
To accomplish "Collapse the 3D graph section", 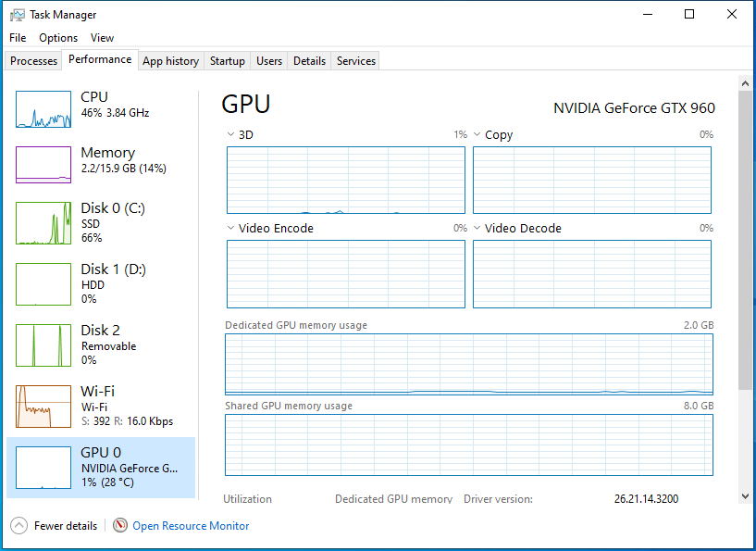I will click(230, 134).
